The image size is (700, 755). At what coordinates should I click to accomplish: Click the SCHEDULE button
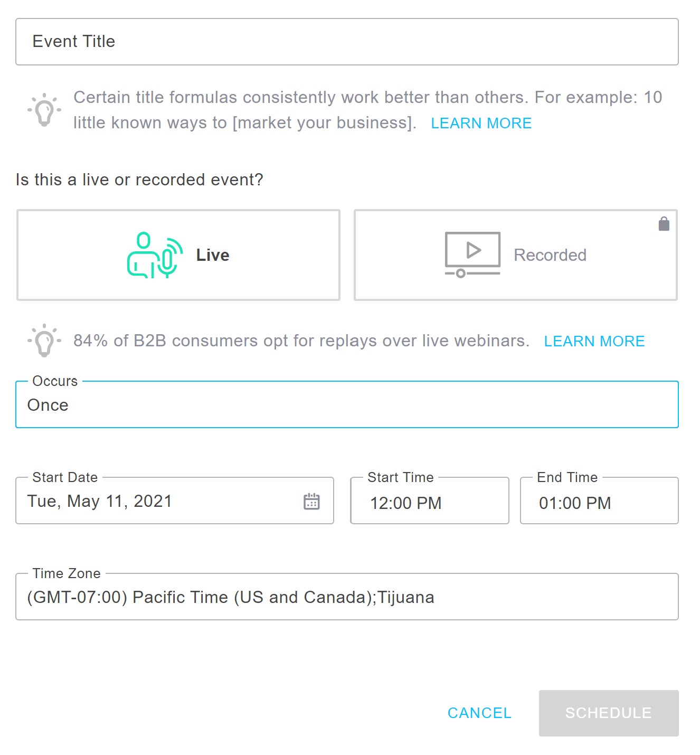608,713
